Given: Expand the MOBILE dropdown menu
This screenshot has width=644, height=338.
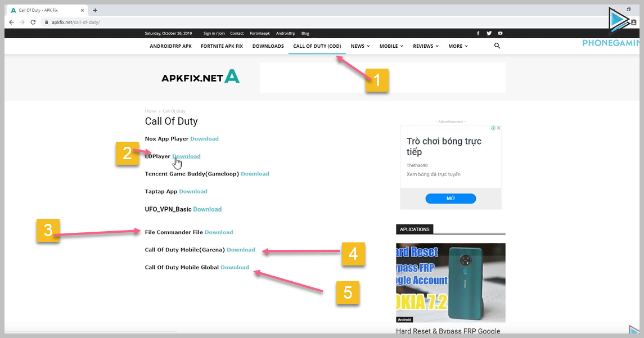Looking at the screenshot, I should pos(391,46).
